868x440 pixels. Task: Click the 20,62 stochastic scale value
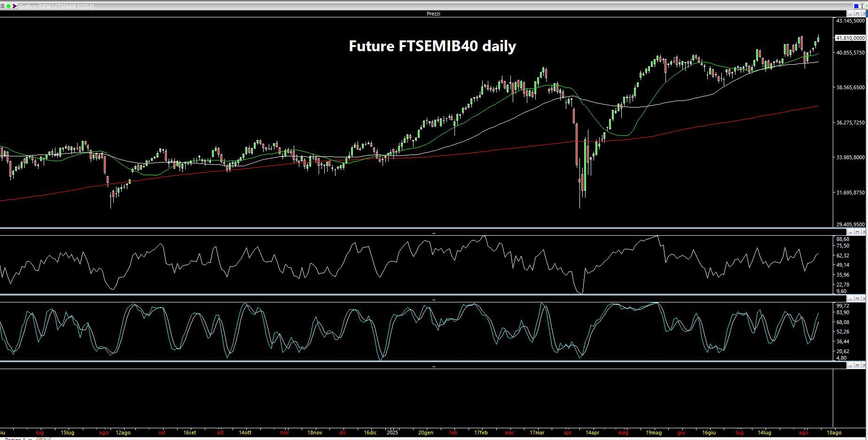pos(843,352)
